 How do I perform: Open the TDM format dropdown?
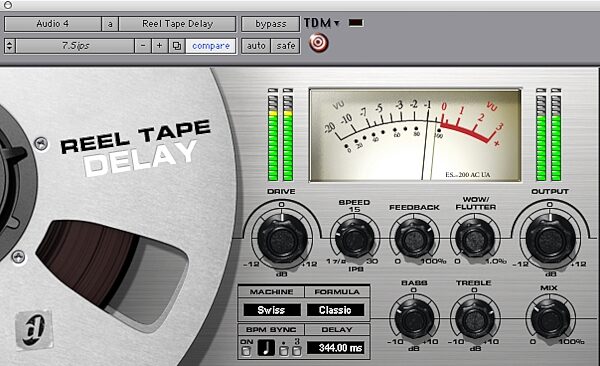pyautogui.click(x=321, y=23)
